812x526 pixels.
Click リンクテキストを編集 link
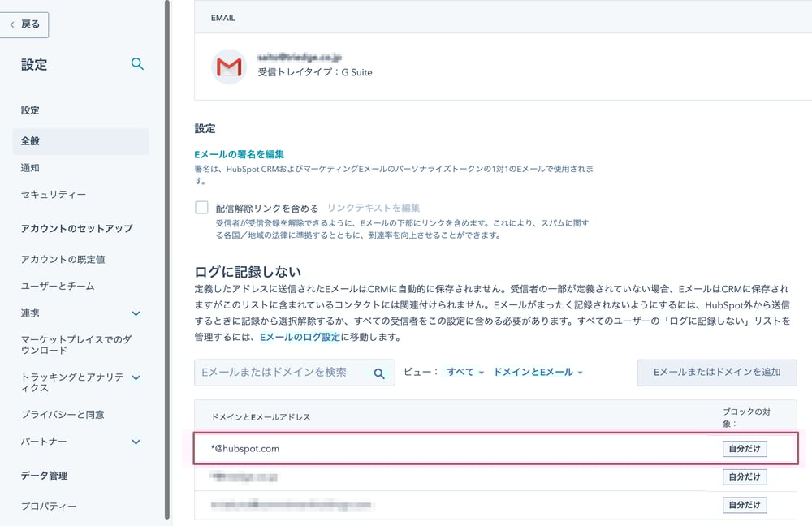coord(374,208)
